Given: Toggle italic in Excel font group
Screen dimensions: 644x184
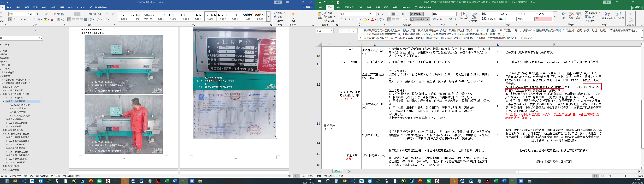Looking at the screenshot, I should pos(346,20).
